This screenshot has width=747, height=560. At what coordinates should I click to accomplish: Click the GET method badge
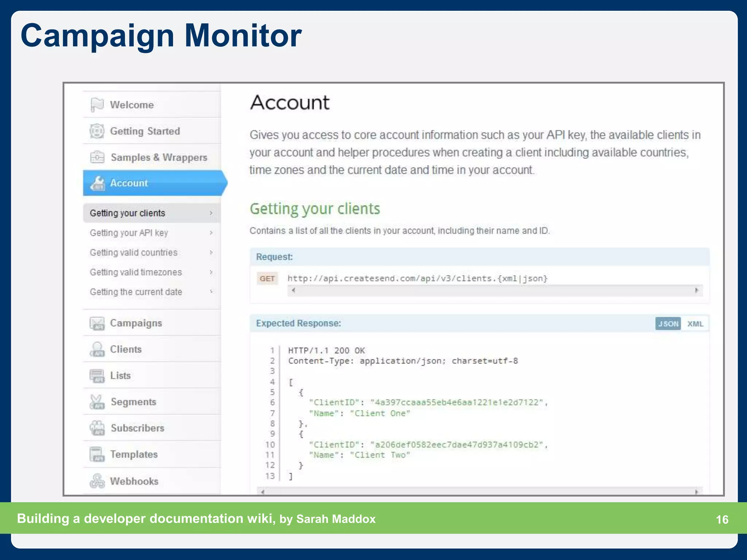(x=267, y=279)
